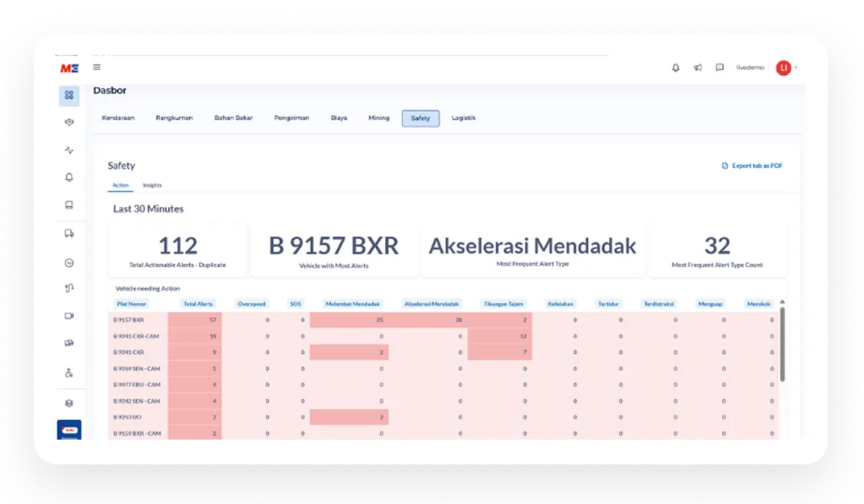Open the driver person icon in sidebar
The image size is (864, 504).
(x=69, y=373)
